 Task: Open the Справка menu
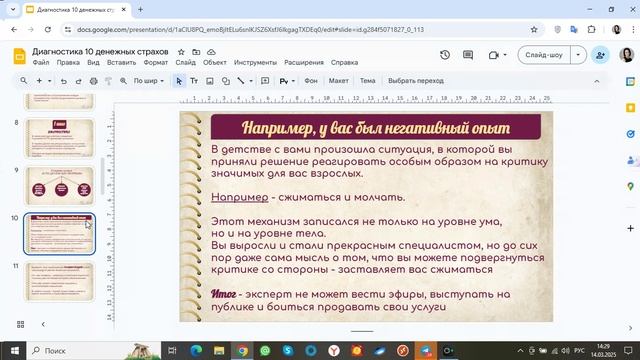click(344, 62)
